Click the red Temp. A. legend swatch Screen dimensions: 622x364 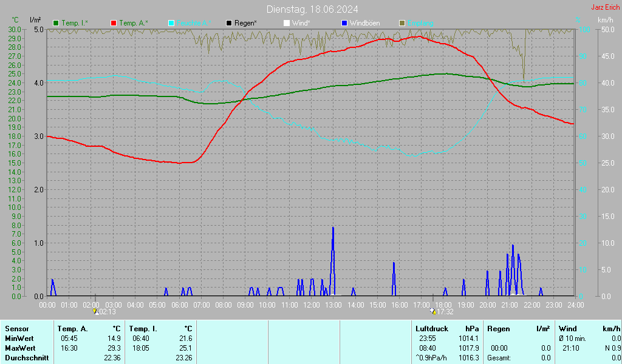[x=114, y=24]
